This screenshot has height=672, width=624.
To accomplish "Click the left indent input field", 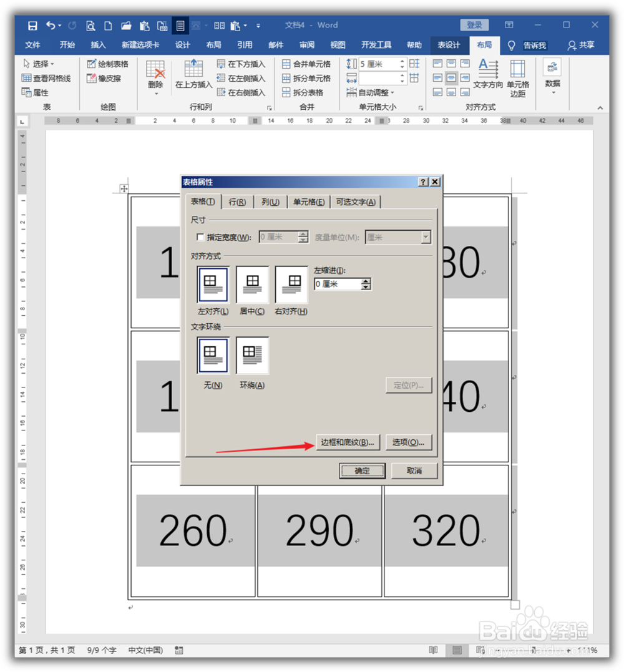I will pos(339,284).
